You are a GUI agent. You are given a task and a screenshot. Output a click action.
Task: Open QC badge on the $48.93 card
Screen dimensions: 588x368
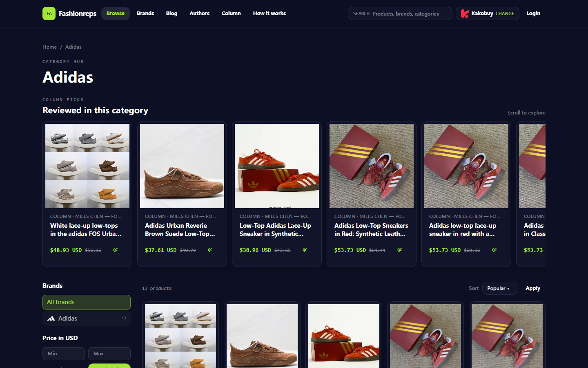click(x=116, y=250)
